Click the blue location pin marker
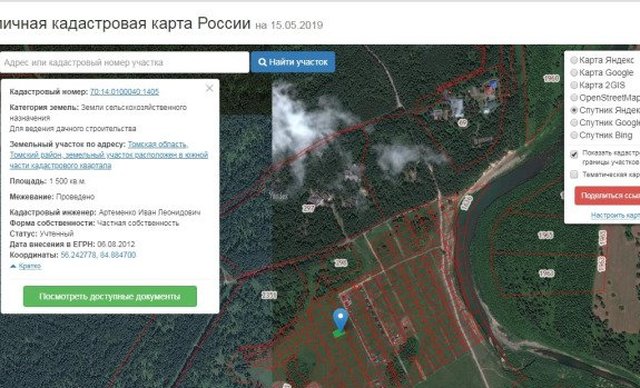Viewport: 640px width, 388px height. [x=340, y=319]
